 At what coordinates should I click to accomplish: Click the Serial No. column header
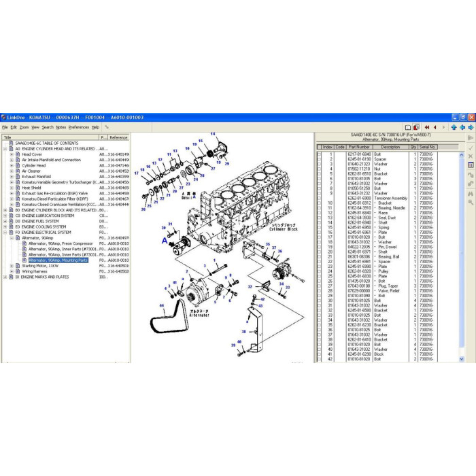click(x=428, y=147)
